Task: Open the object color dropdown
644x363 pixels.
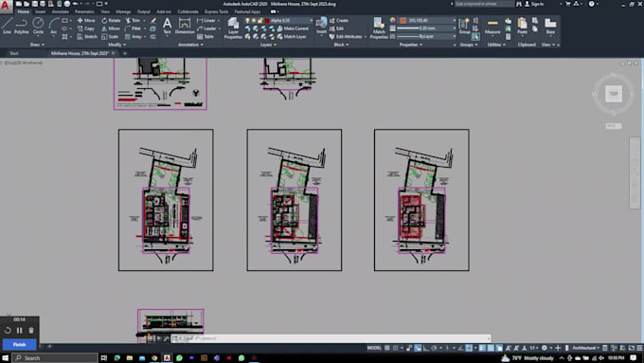Action: 427,20
